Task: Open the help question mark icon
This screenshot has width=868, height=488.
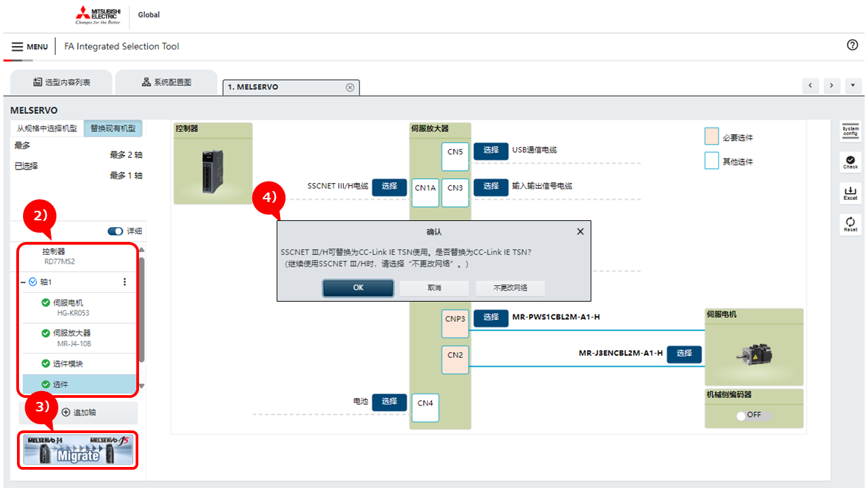Action: pos(852,45)
